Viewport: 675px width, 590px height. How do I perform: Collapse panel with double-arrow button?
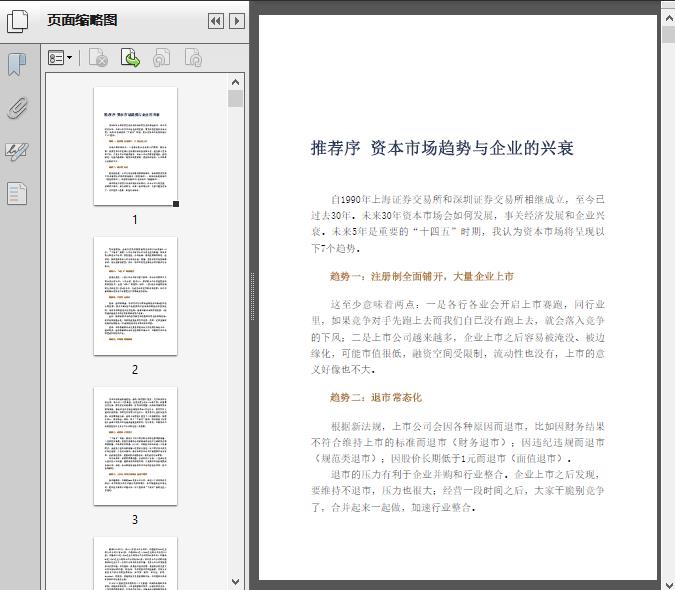pyautogui.click(x=216, y=21)
